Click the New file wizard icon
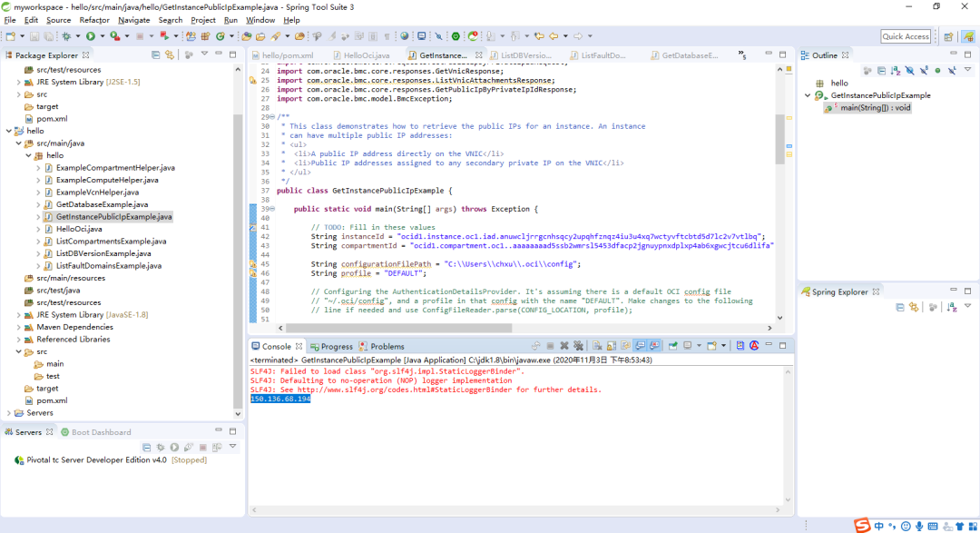Viewport: 980px width, 533px height. [x=10, y=36]
